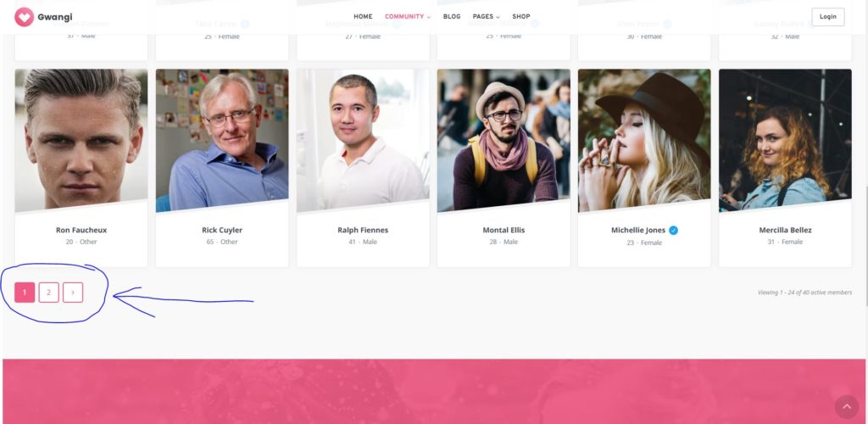Click the Gwangi site title text
Viewport: 868px width, 424px height.
pos(55,17)
